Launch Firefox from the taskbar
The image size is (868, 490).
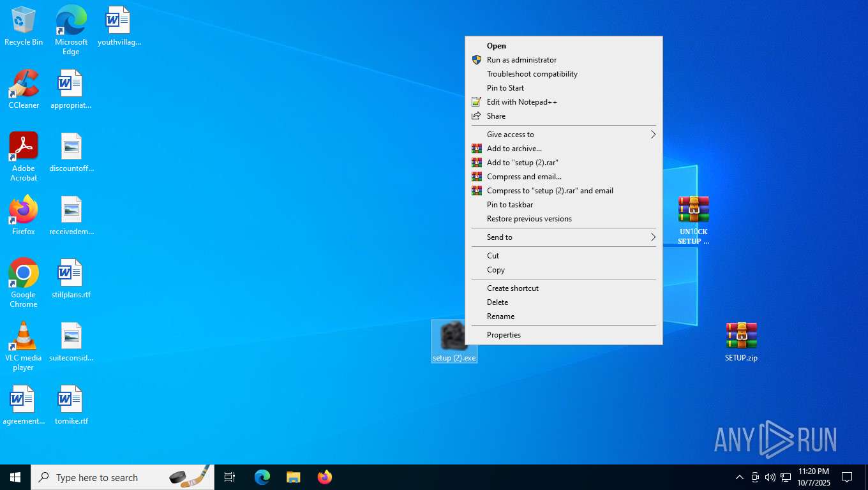point(325,477)
